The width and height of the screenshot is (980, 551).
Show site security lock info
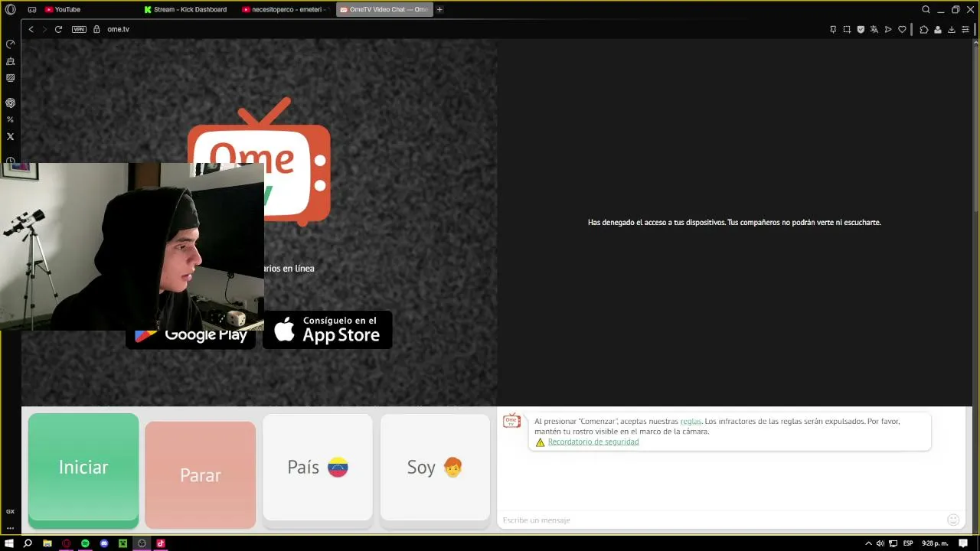pyautogui.click(x=96, y=29)
